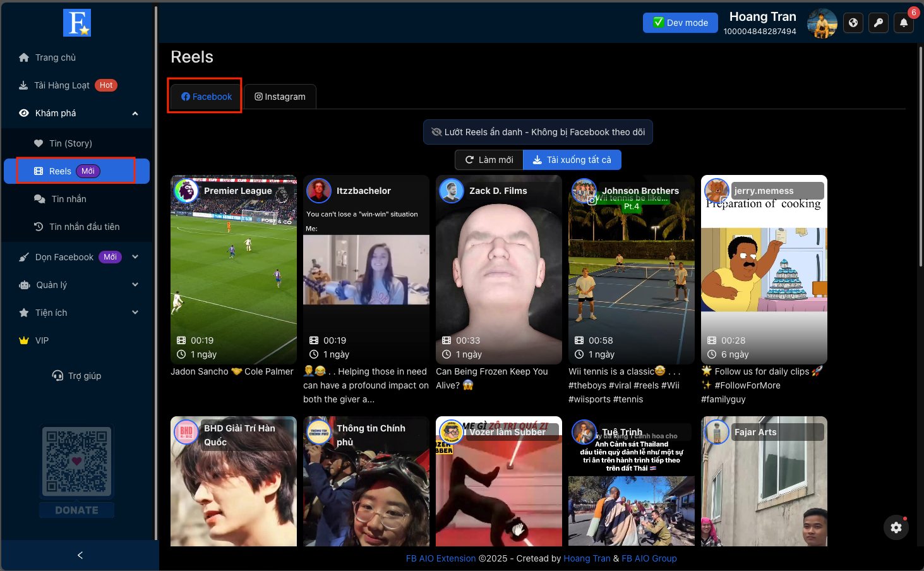Click Hoang Tran profile avatar

(x=822, y=23)
